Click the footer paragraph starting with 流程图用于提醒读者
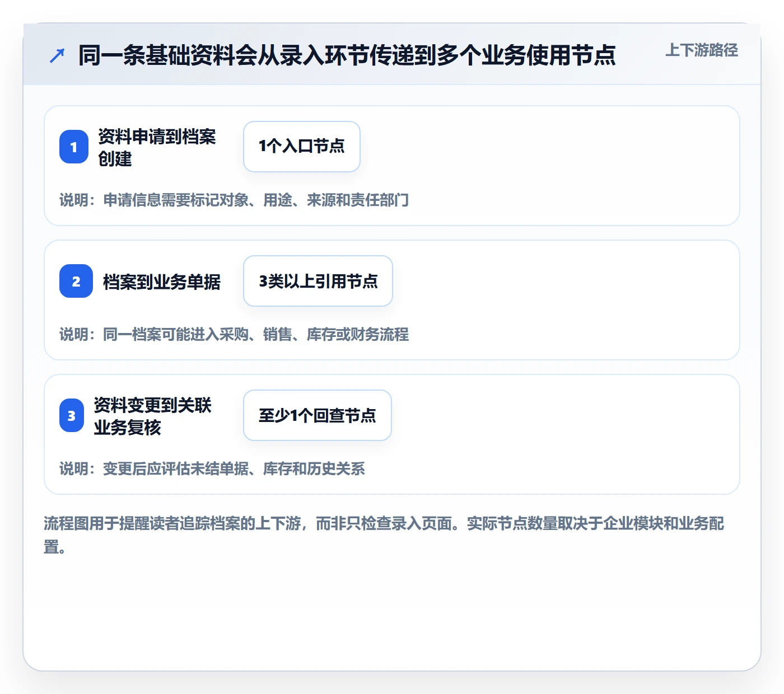Viewport: 784px width, 694px height. (384, 535)
